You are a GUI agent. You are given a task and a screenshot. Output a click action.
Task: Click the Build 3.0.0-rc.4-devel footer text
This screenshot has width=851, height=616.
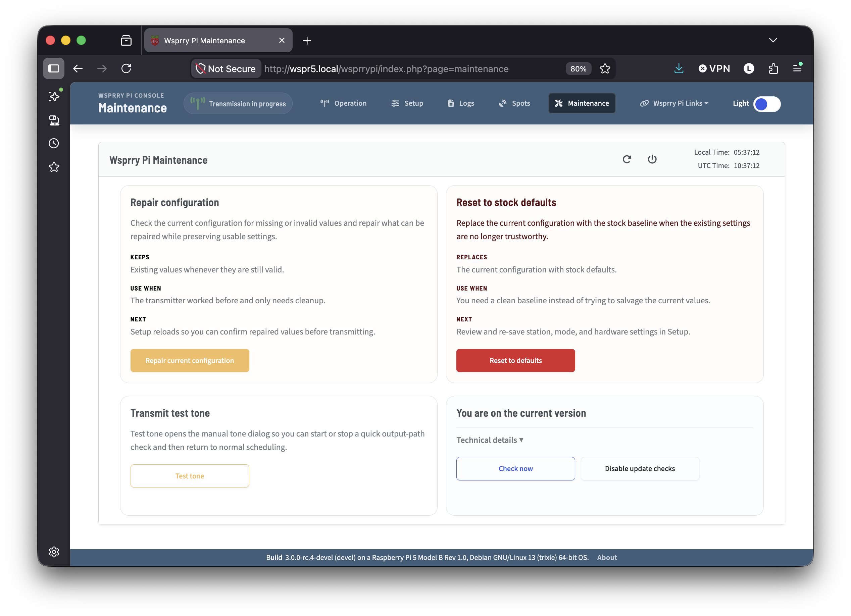click(428, 558)
